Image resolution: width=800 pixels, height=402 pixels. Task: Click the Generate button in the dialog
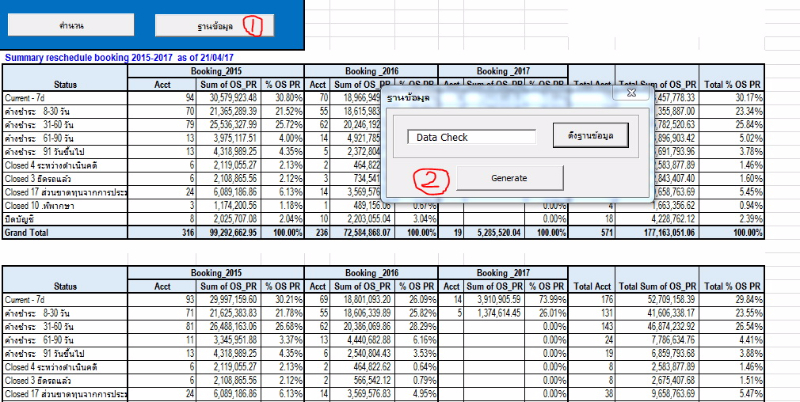click(x=508, y=177)
